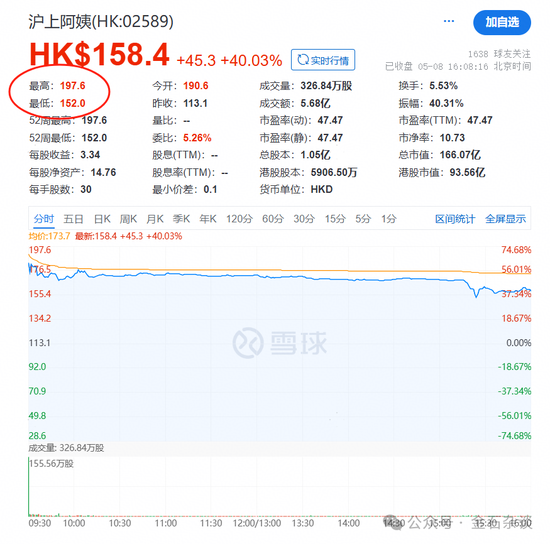Click the 均价:173.7 label above chart
Image resolution: width=550 pixels, height=544 pixels.
pyautogui.click(x=49, y=236)
